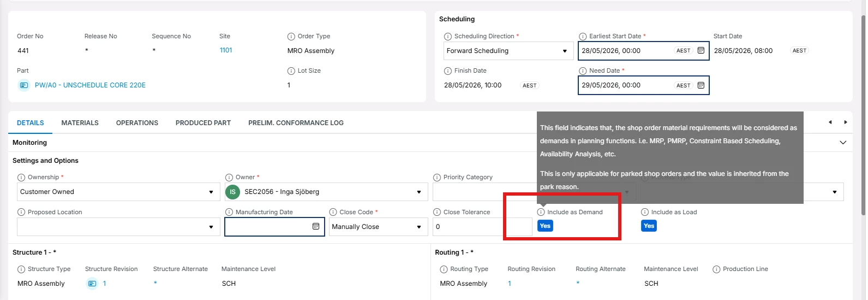This screenshot has height=300, width=868.
Task: Open calendar picker for Need Date
Action: (x=701, y=85)
